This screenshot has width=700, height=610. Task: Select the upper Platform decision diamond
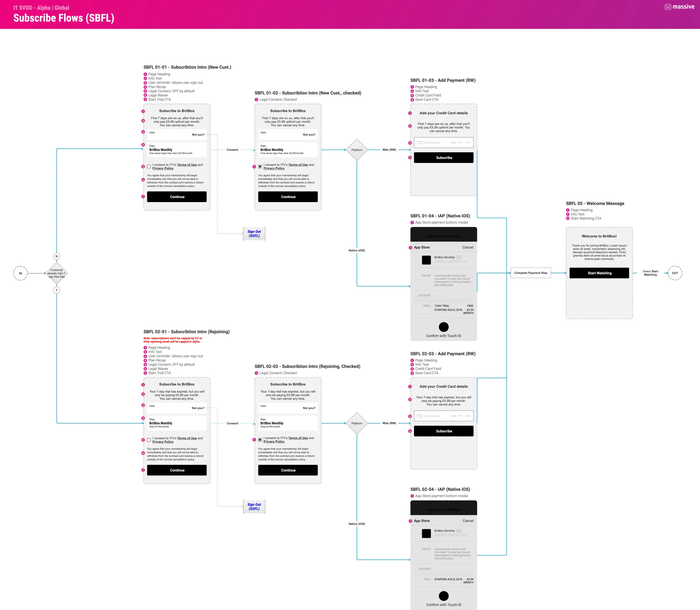click(x=357, y=150)
